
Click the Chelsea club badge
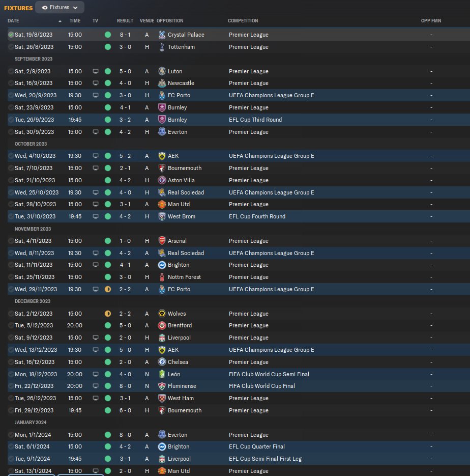(162, 362)
